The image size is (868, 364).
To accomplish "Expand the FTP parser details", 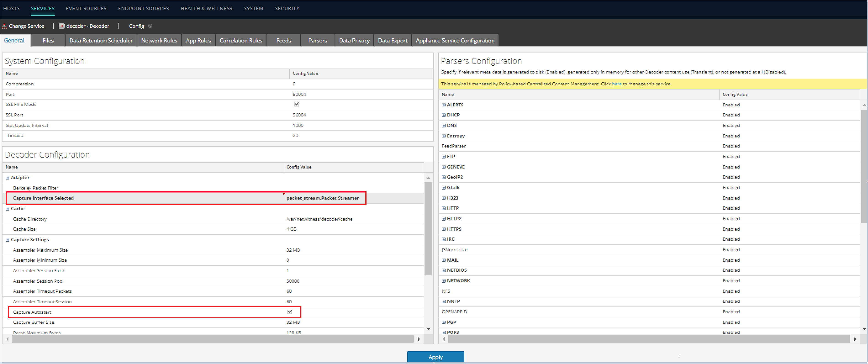I will click(x=444, y=156).
